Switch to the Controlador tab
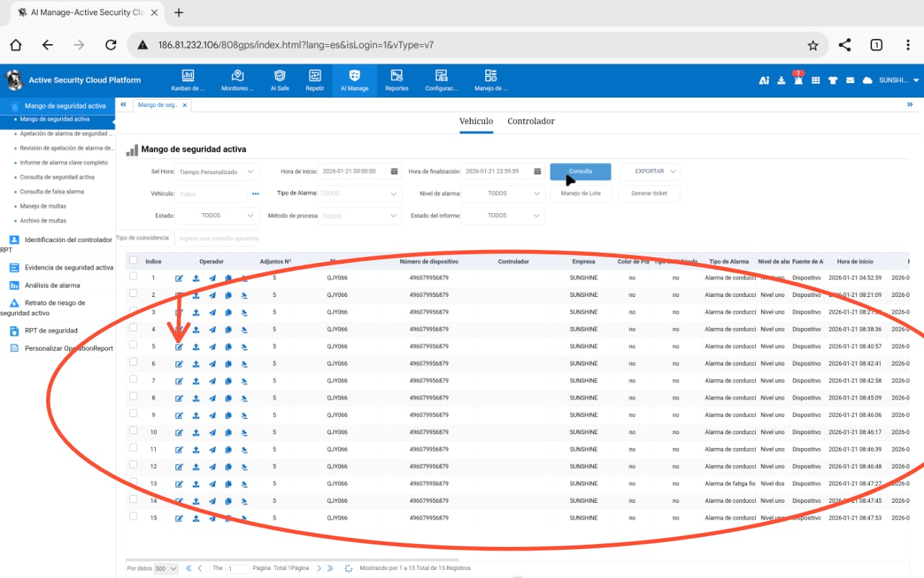This screenshot has width=924, height=578. point(531,121)
